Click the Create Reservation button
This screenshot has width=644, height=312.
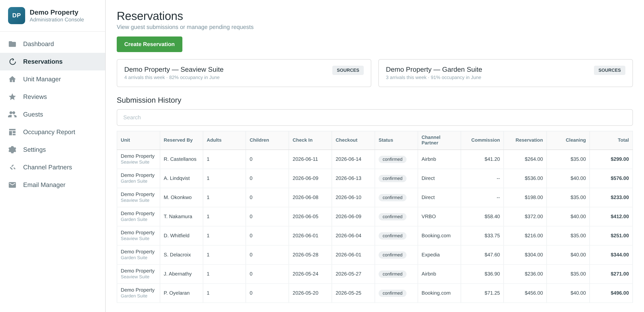point(149,44)
